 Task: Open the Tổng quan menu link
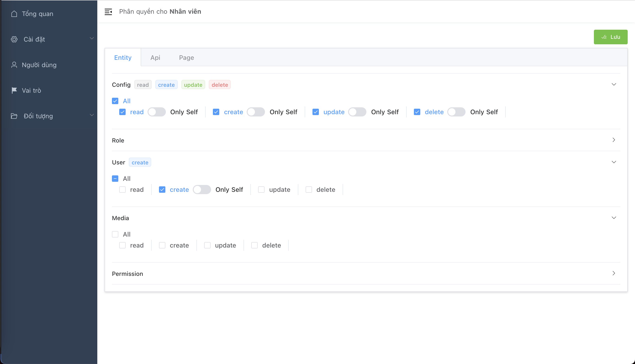[x=37, y=14]
